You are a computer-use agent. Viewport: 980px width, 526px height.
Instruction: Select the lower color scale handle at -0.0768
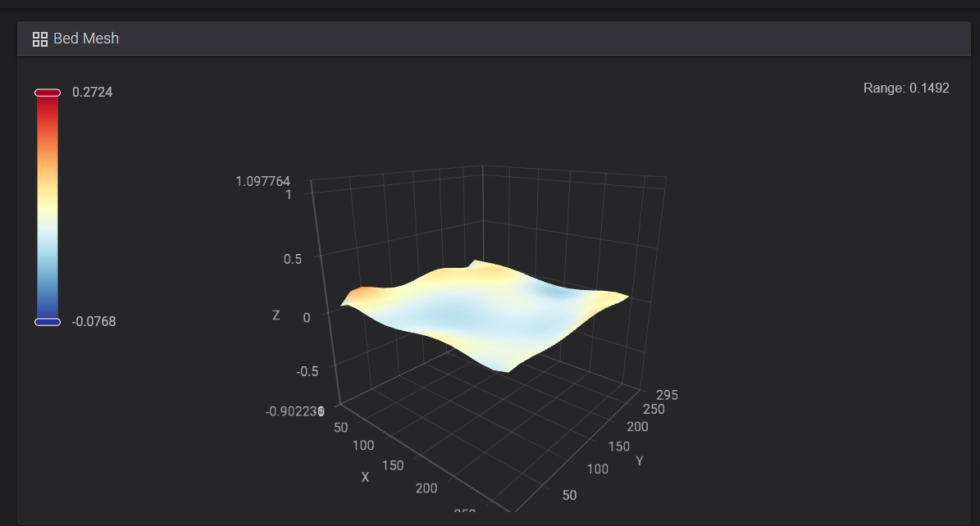click(48, 322)
